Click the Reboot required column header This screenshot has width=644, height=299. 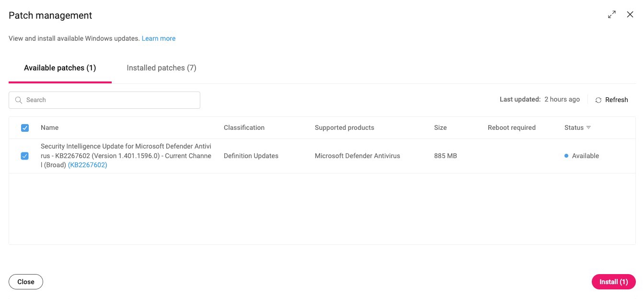(x=511, y=127)
